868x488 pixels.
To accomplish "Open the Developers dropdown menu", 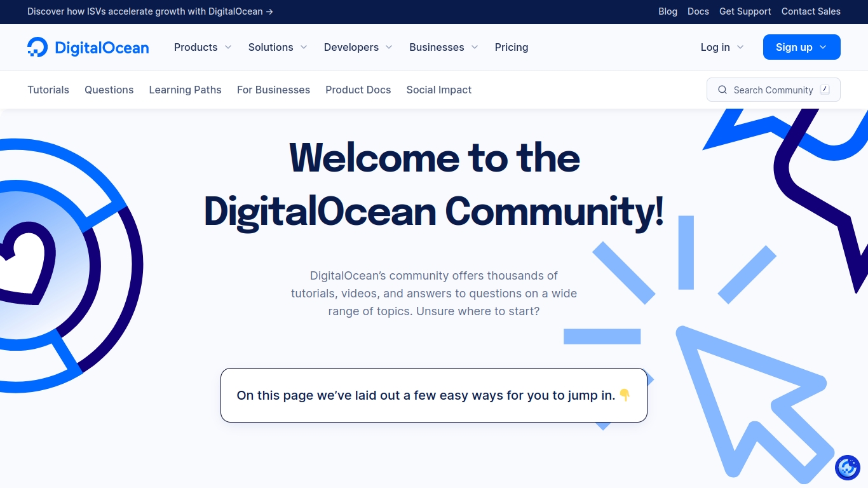I will (x=358, y=47).
